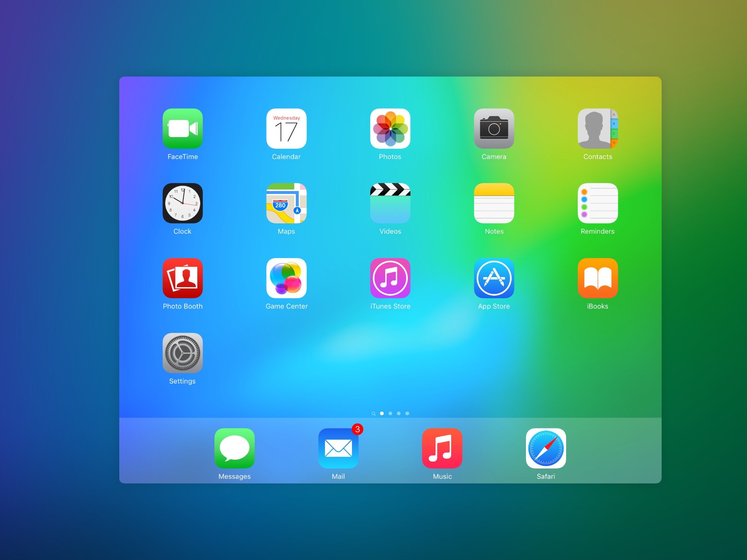
Task: Open the Photo Booth app
Action: click(x=182, y=278)
